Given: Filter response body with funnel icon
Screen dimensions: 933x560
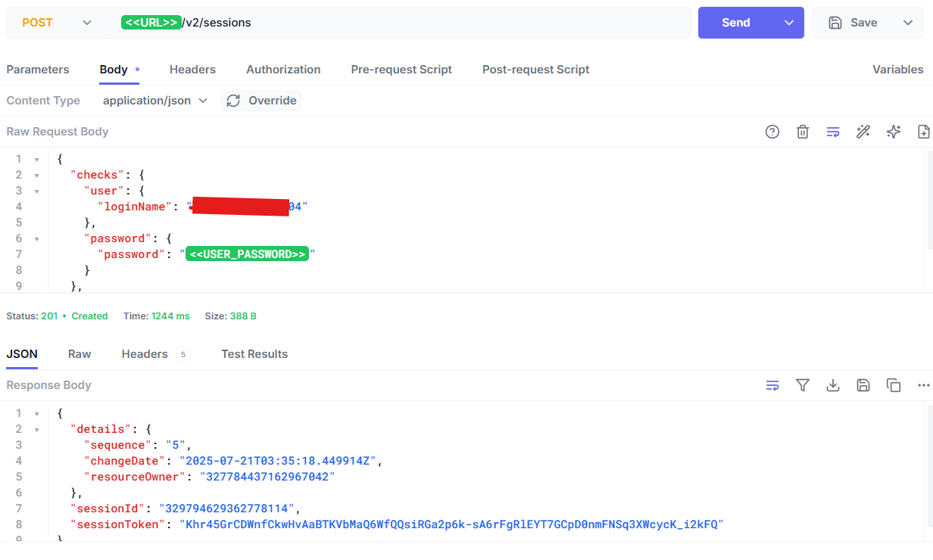Looking at the screenshot, I should pyautogui.click(x=803, y=385).
